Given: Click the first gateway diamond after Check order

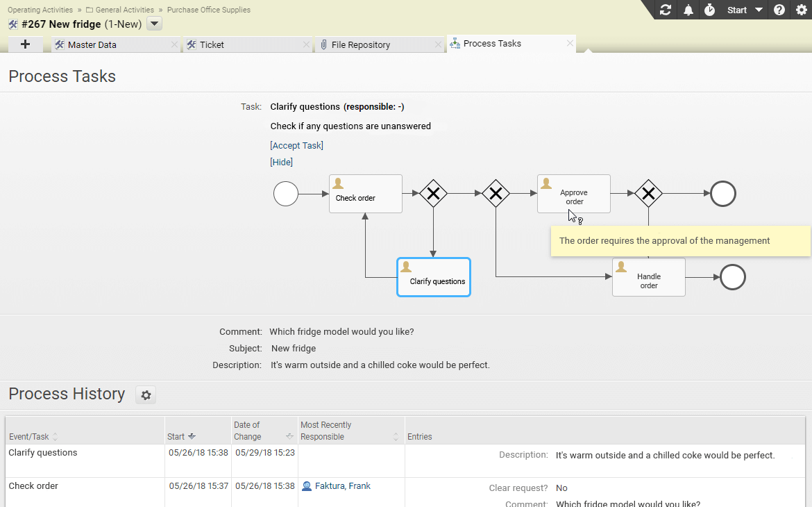Looking at the screenshot, I should (x=434, y=193).
